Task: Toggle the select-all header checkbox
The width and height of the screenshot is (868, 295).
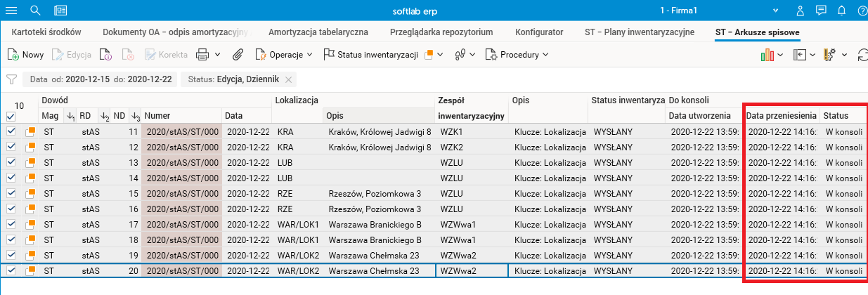Action: tap(11, 116)
